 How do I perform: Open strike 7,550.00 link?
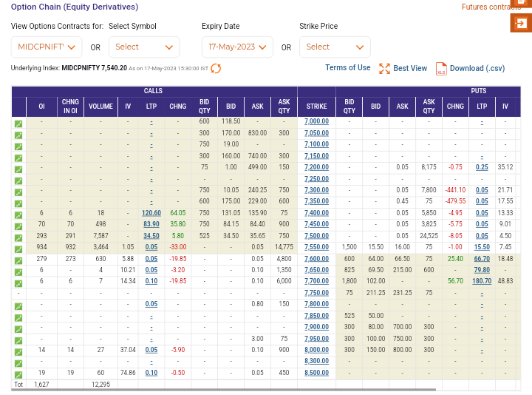(x=316, y=247)
